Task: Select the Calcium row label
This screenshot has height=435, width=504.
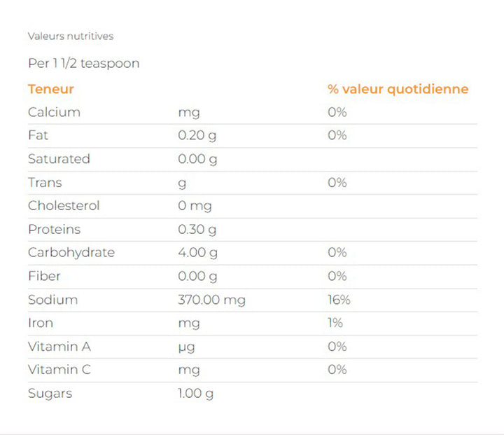Action: 54,112
